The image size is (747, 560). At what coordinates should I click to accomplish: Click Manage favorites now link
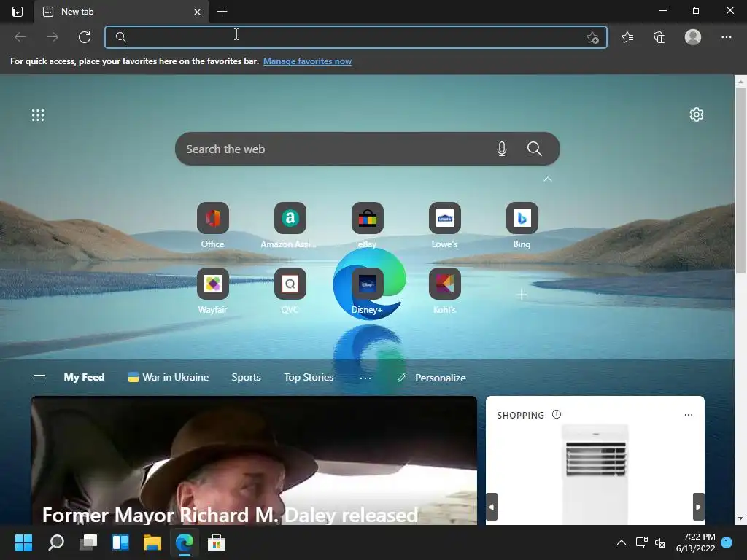[x=307, y=61]
